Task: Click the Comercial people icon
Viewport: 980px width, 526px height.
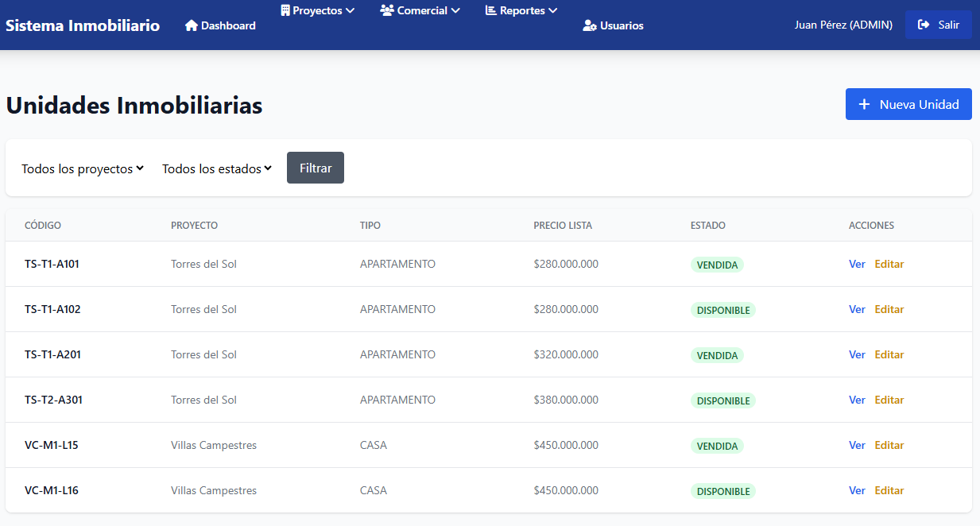Action: point(387,10)
